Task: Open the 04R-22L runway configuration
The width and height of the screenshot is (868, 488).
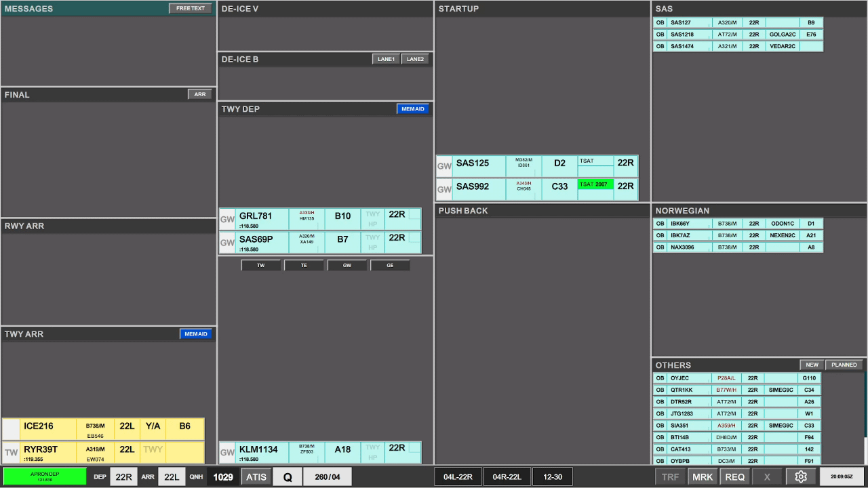Action: pyautogui.click(x=507, y=476)
